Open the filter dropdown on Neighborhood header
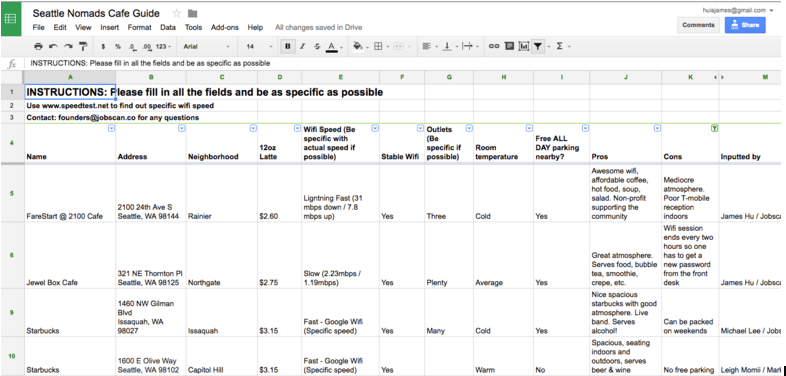Image resolution: width=786 pixels, height=376 pixels. pos(253,128)
